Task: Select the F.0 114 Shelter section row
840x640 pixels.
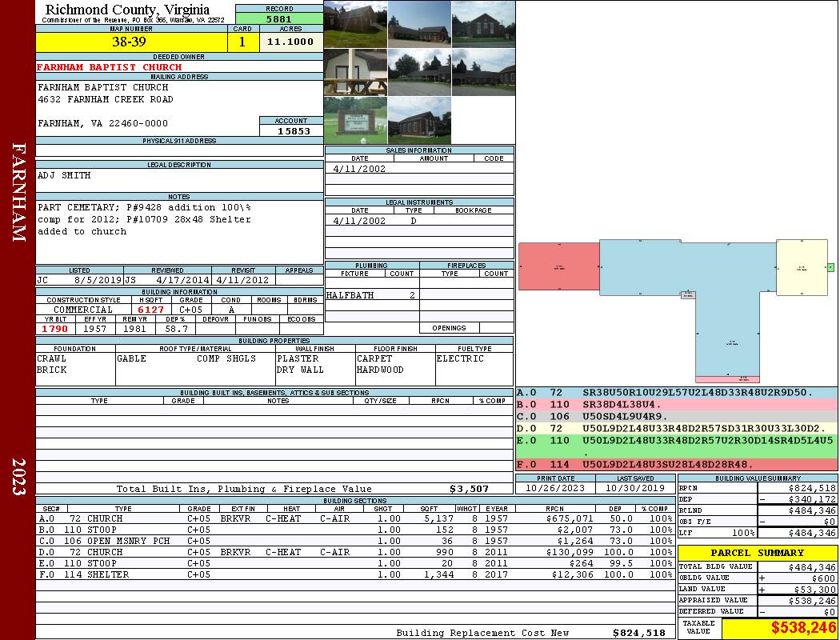Action: [355, 574]
